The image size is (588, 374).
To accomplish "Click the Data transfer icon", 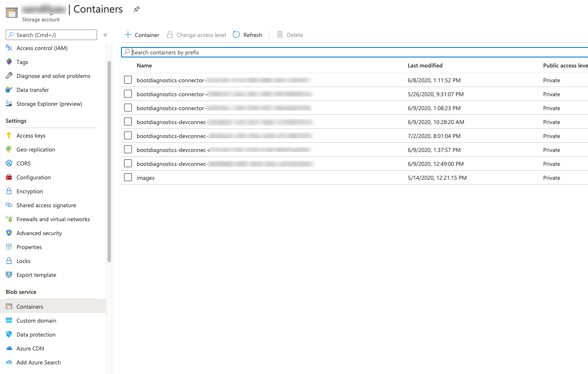I will click(9, 90).
